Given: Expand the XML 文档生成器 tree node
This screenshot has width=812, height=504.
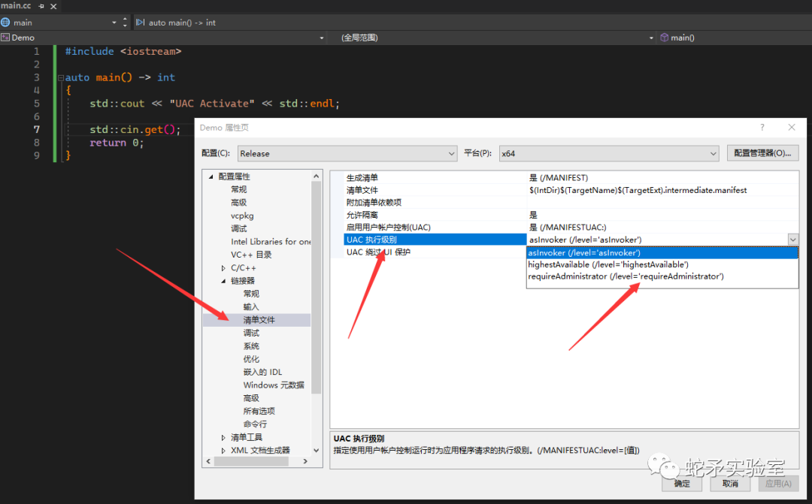Looking at the screenshot, I should [x=223, y=450].
